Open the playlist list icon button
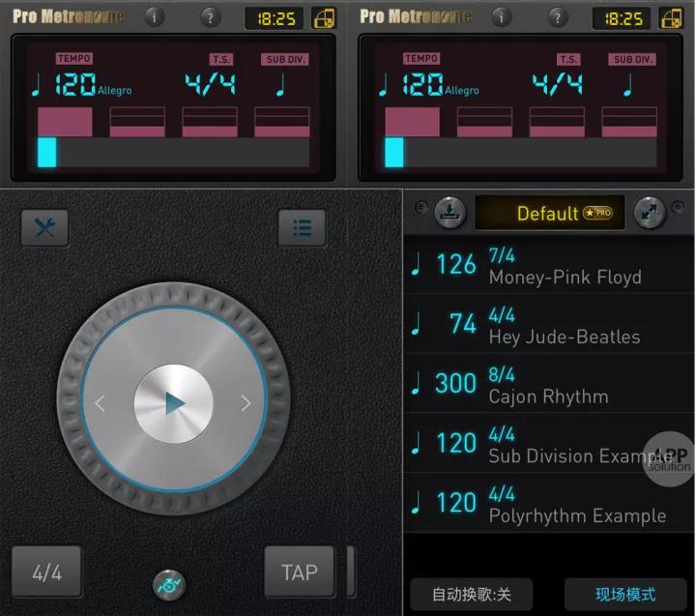Viewport: 696px width, 616px height. point(302,228)
